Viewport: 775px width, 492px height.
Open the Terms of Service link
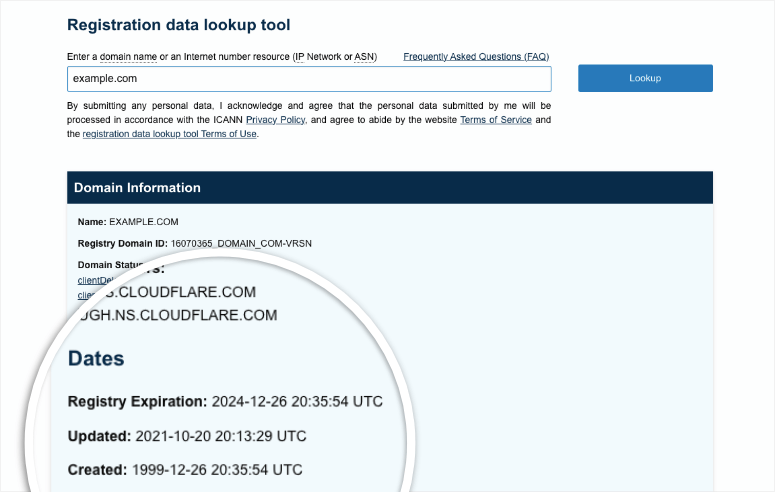496,120
